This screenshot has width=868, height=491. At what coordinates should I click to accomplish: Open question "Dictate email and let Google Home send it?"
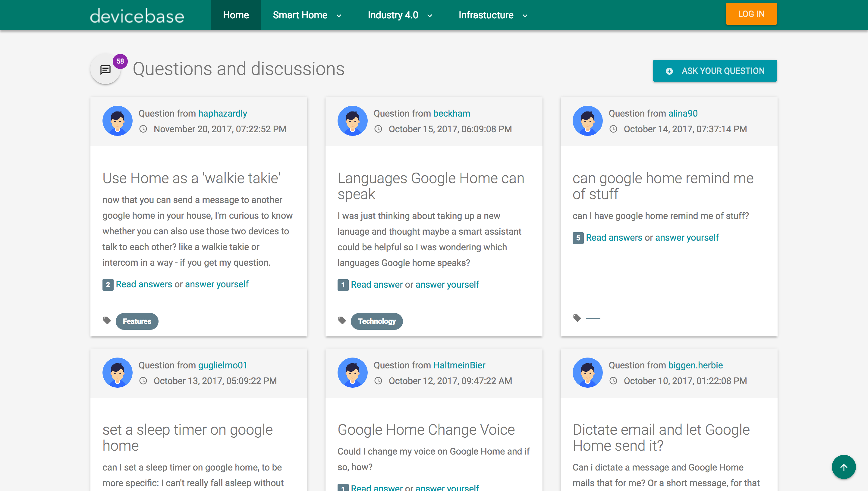point(661,438)
